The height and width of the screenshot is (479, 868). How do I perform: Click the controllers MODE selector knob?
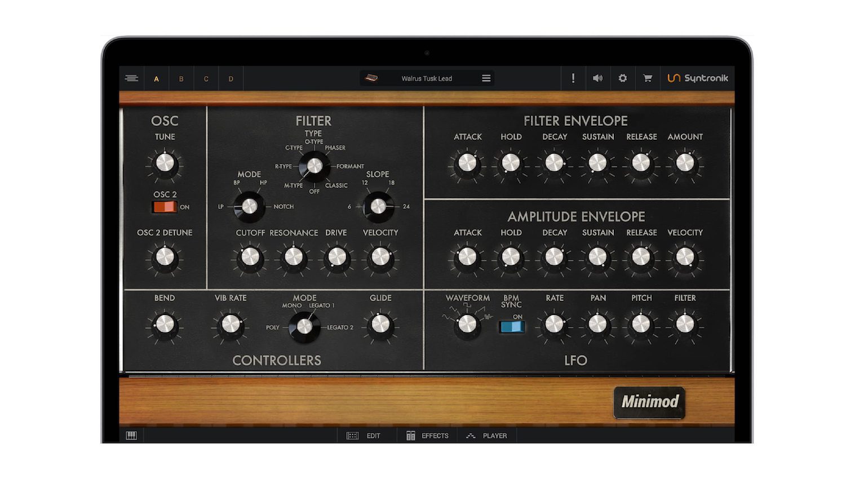click(x=304, y=327)
